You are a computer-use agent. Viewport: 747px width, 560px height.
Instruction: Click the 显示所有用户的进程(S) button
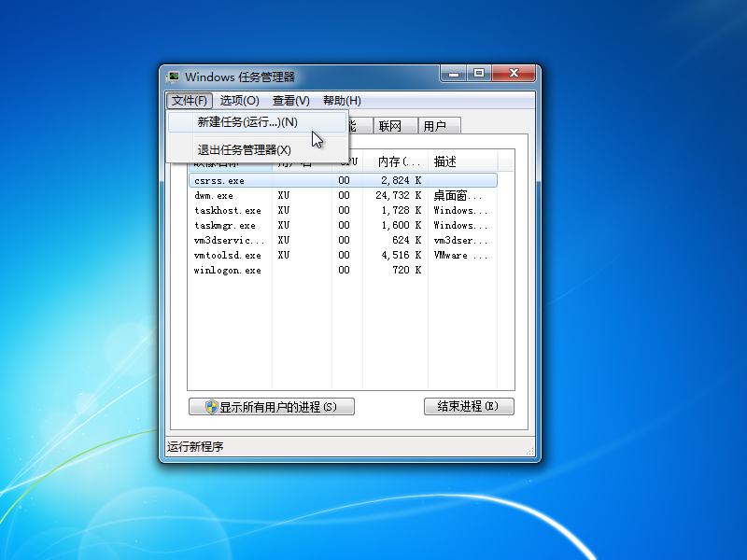point(272,406)
